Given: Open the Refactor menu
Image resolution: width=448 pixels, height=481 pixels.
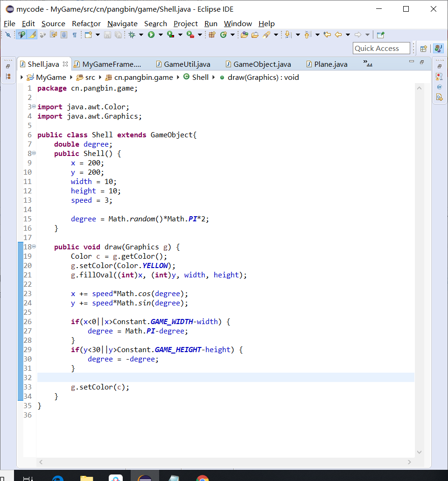Looking at the screenshot, I should pos(86,24).
